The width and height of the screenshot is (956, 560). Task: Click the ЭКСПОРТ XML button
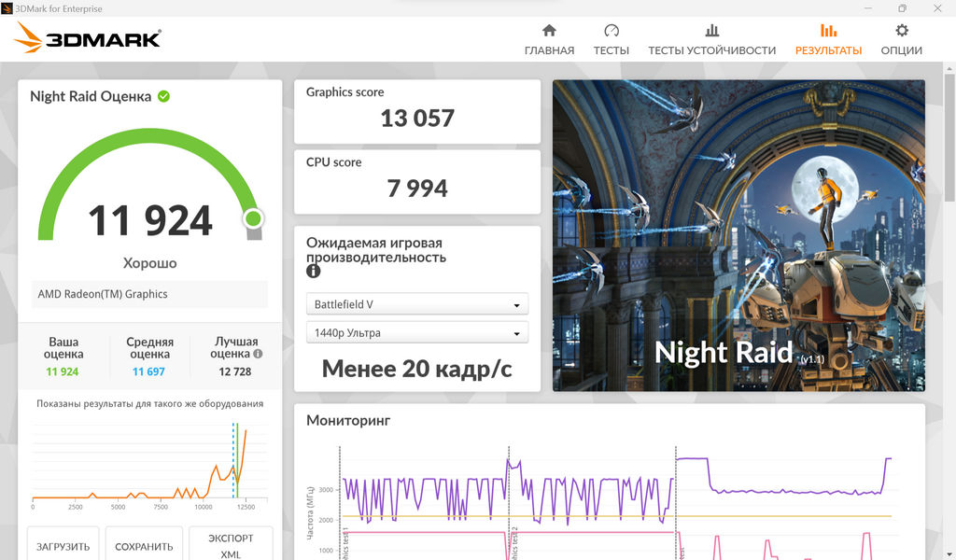coord(231,546)
